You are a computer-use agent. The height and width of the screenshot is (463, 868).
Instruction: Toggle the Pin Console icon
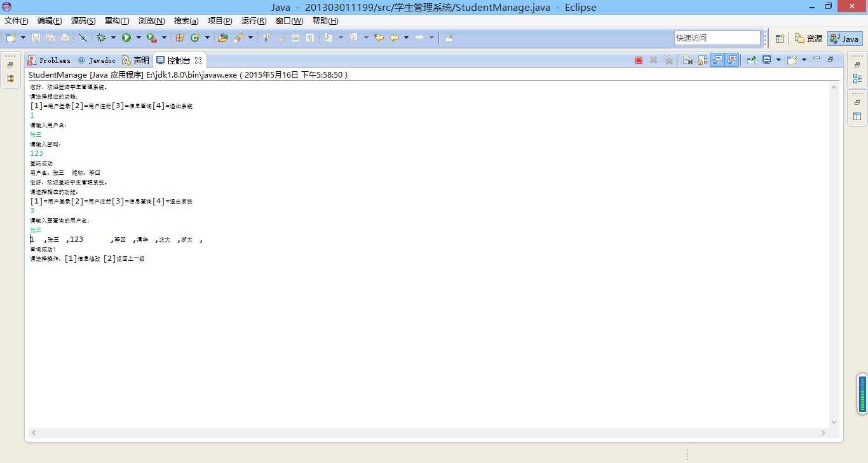coord(752,60)
